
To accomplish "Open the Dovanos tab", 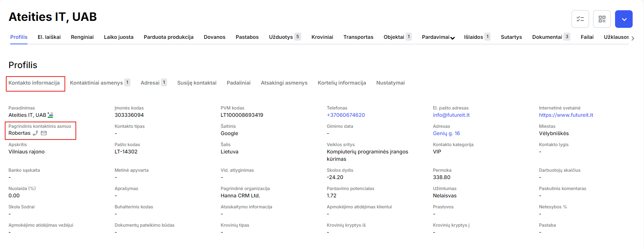I will 215,37.
